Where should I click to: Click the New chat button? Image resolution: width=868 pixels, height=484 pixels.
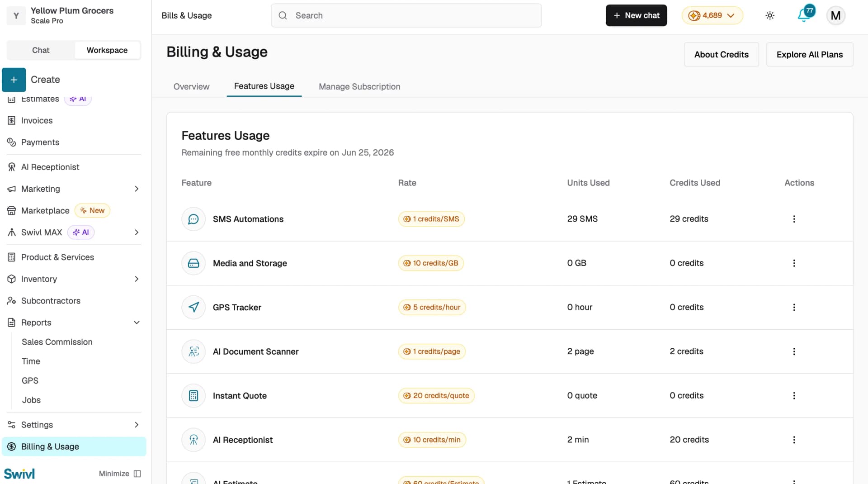coord(636,15)
